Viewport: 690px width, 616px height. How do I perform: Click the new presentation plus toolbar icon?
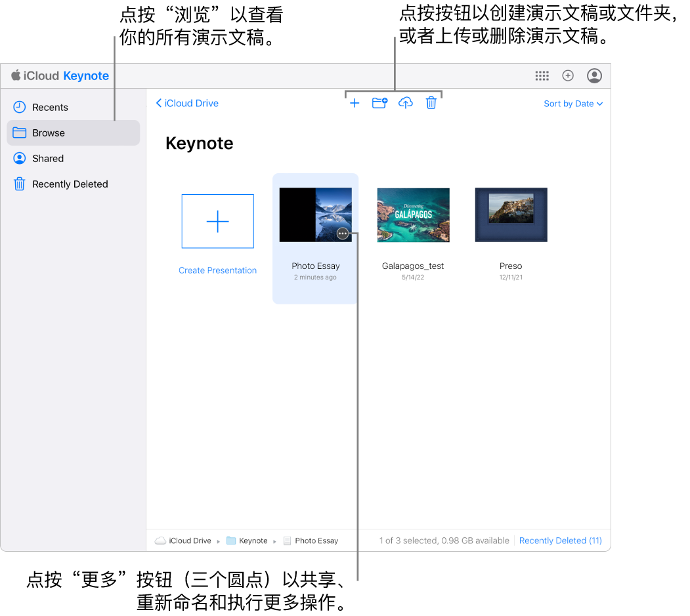tap(355, 103)
